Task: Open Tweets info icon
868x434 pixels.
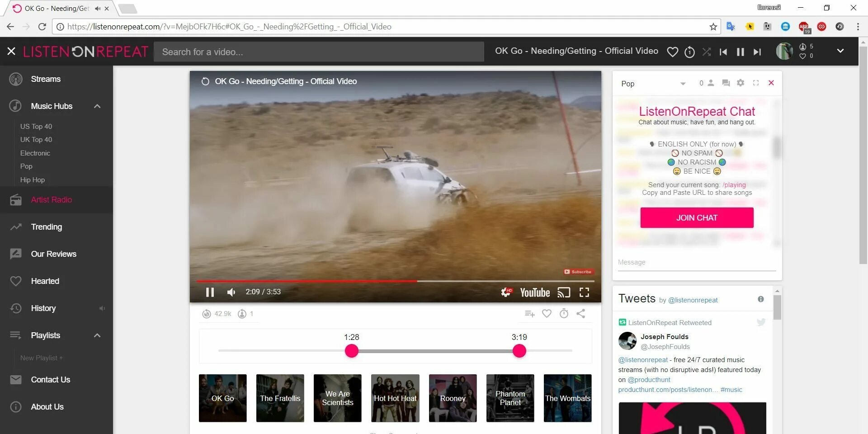Action: click(x=761, y=299)
